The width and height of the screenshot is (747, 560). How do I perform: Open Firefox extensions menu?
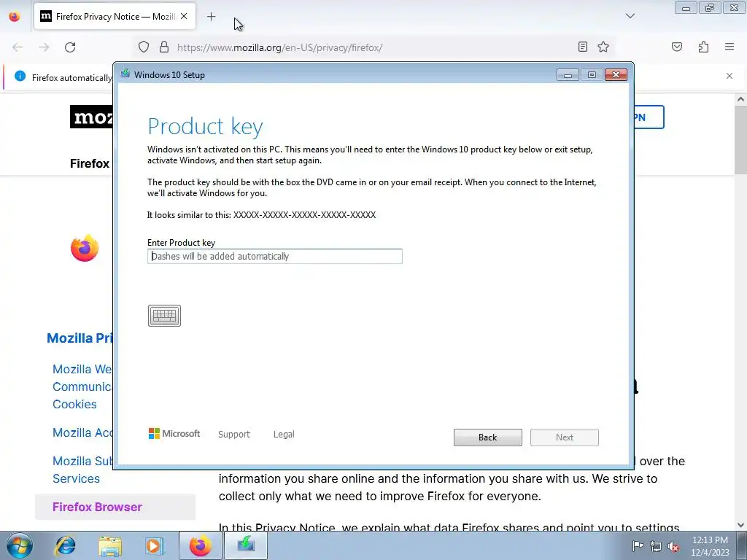click(x=703, y=47)
